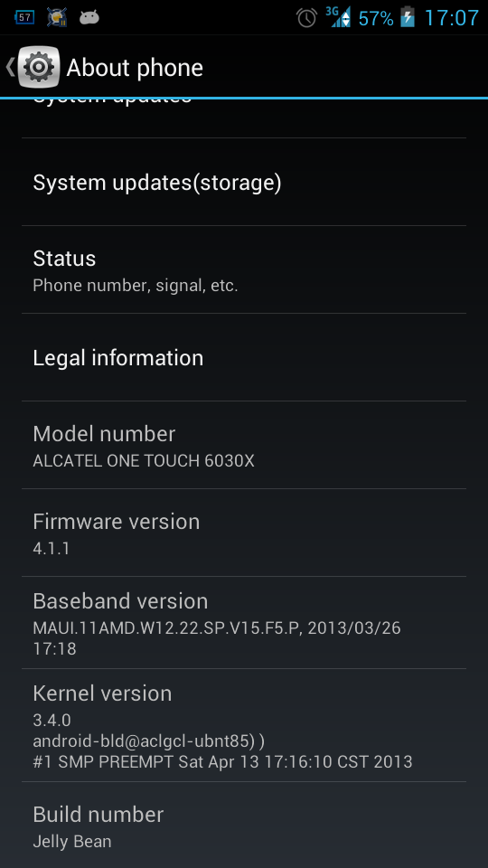488x868 pixels.
Task: Tap the Baseband version entry
Action: point(244,622)
